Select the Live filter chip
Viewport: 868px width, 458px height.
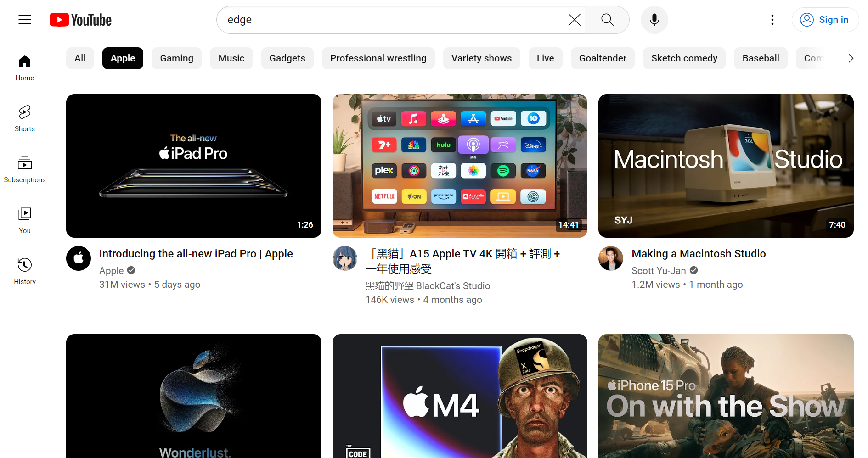click(x=546, y=58)
